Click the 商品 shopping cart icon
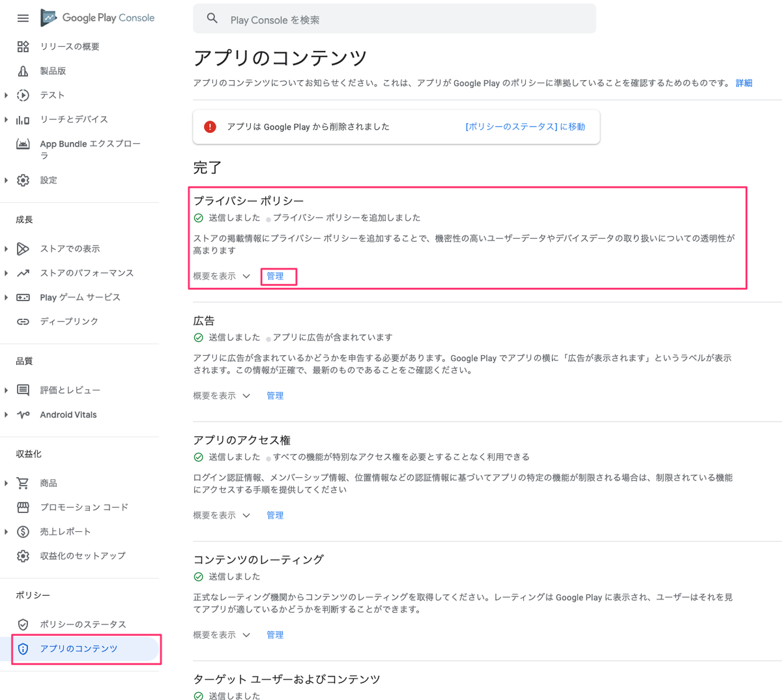 click(23, 483)
